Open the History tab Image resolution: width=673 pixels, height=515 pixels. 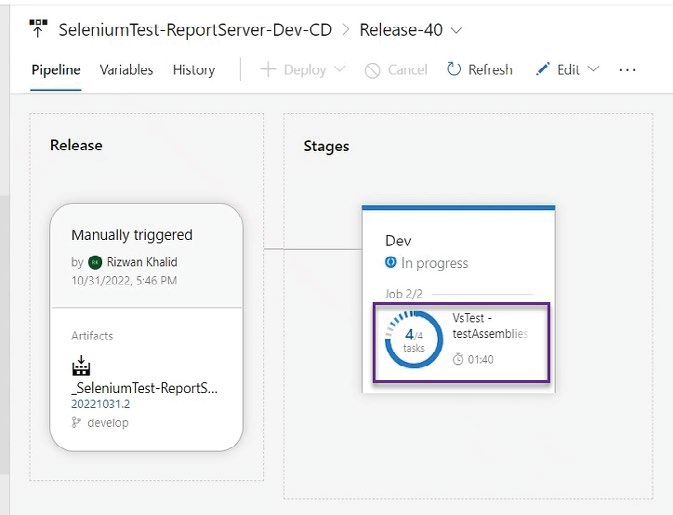[193, 70]
